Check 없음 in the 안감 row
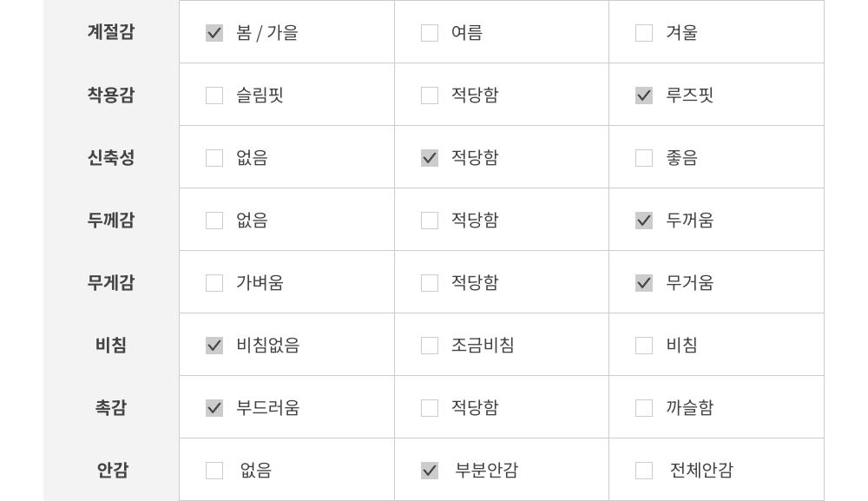868x501 pixels. (x=214, y=471)
